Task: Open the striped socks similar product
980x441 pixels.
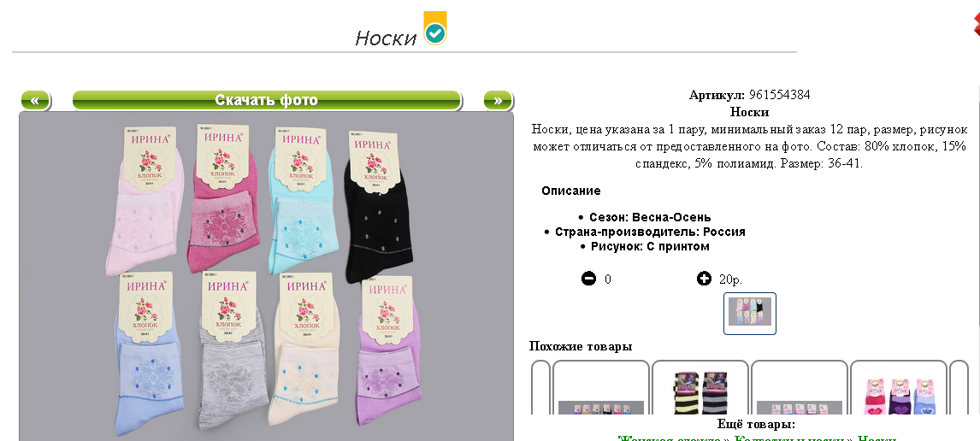Action: [700, 387]
